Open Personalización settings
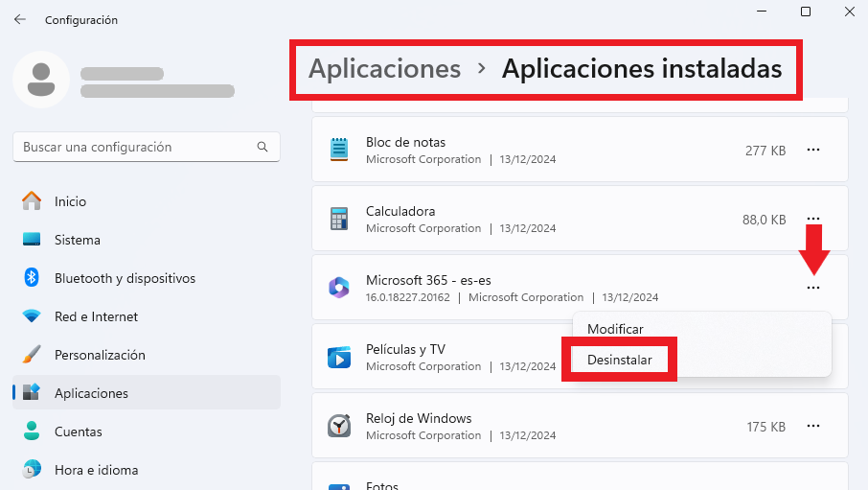Screen dimensions: 868x490 (x=147, y=355)
